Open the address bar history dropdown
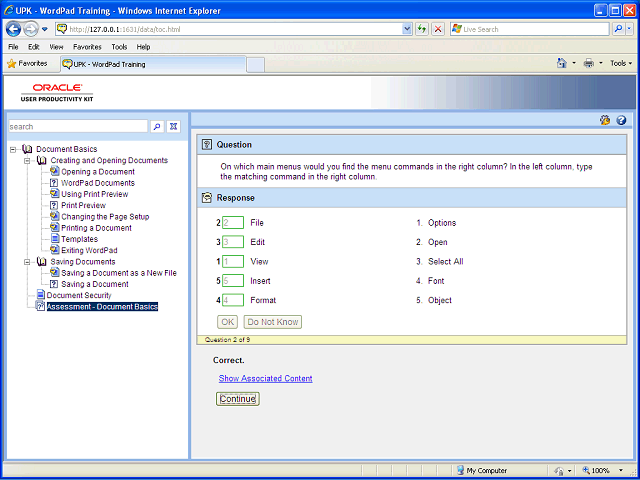 coord(407,29)
